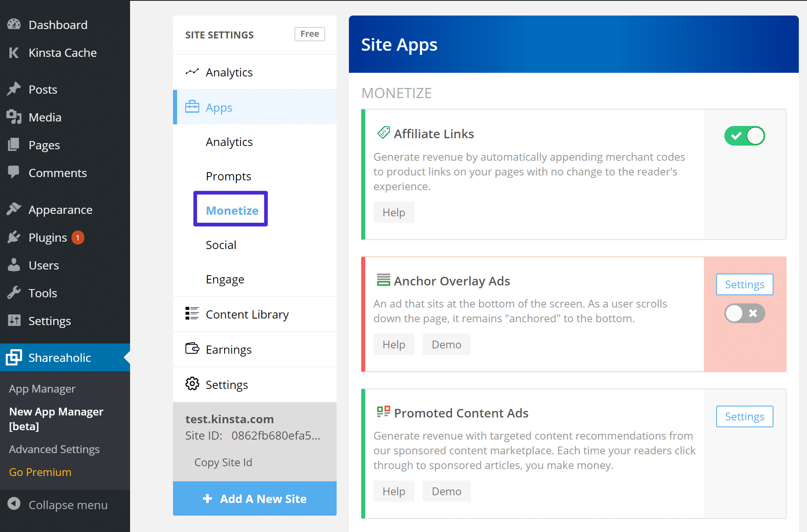The height and width of the screenshot is (532, 807).
Task: Click the Help link under Affiliate Links
Action: point(394,212)
